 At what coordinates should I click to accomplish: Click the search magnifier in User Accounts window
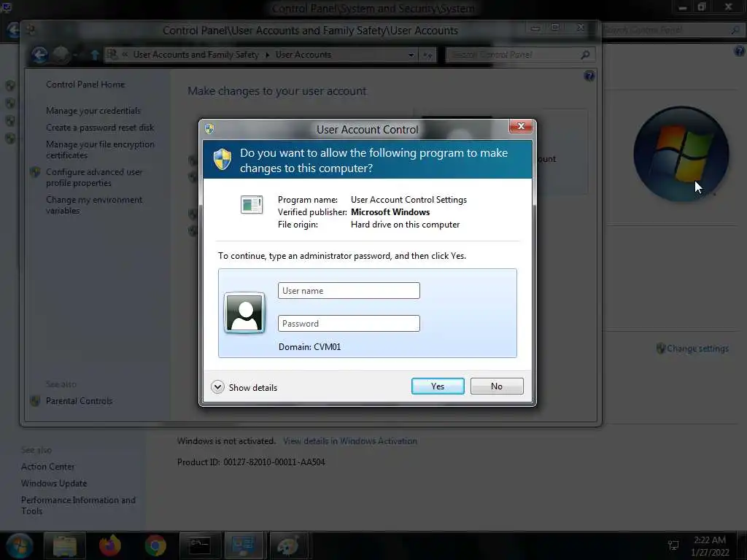[585, 55]
